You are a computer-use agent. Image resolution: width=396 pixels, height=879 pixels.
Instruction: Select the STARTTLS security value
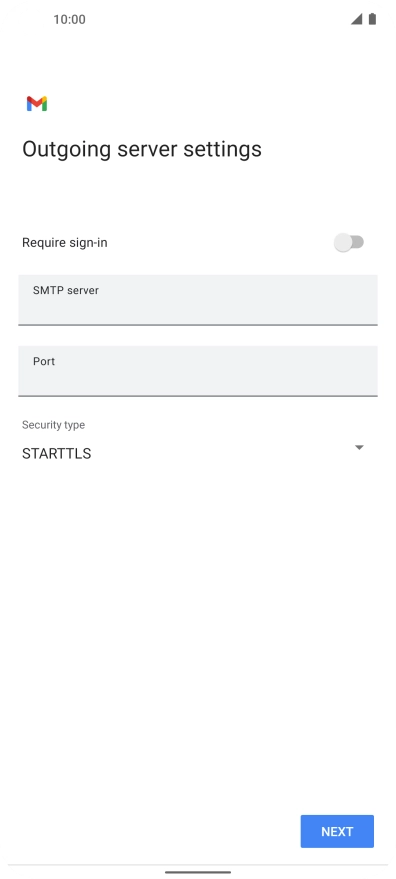tap(57, 454)
